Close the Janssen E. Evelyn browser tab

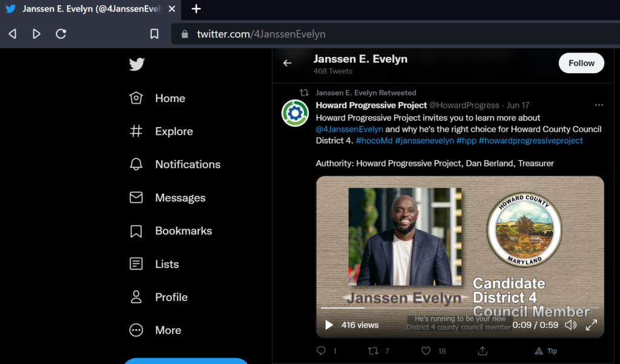tap(171, 8)
